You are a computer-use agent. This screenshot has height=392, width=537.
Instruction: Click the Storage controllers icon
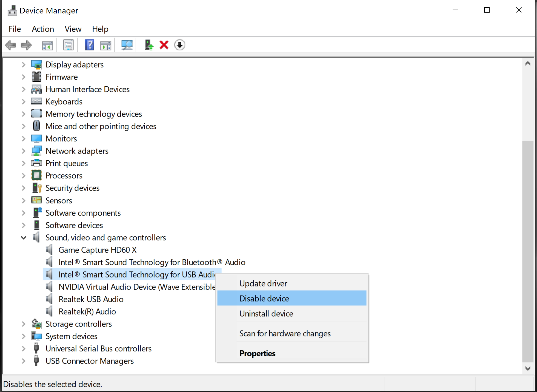click(x=36, y=324)
